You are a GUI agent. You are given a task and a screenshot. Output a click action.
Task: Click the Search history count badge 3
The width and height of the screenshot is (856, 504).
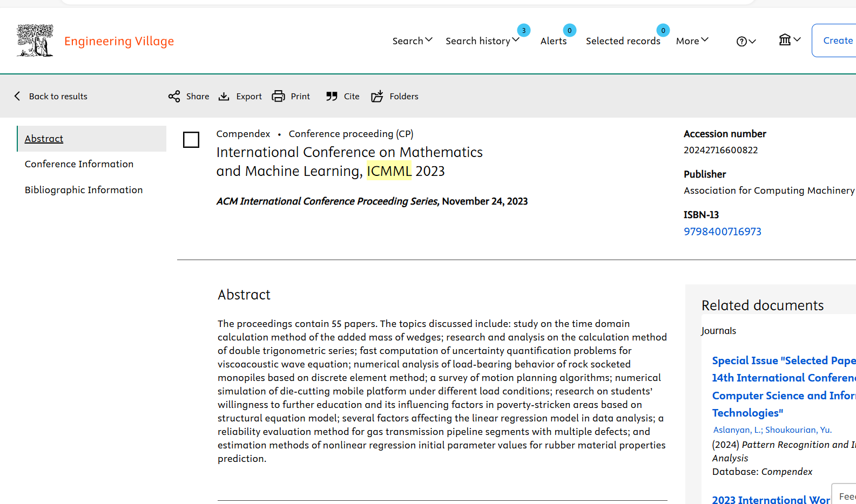click(x=523, y=30)
